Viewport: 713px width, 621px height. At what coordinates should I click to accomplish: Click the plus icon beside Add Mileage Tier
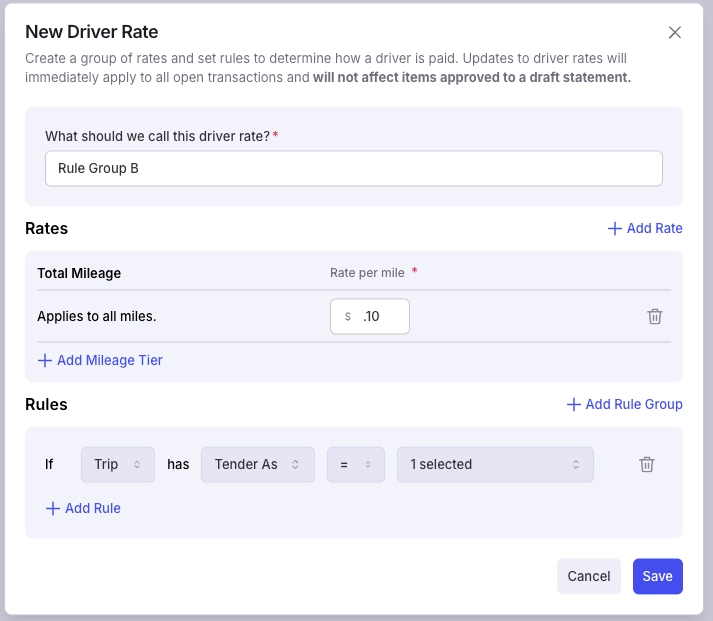45,361
